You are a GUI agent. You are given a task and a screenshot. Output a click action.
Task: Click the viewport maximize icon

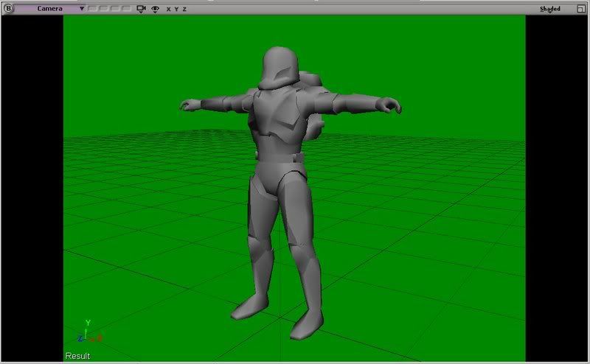(581, 9)
